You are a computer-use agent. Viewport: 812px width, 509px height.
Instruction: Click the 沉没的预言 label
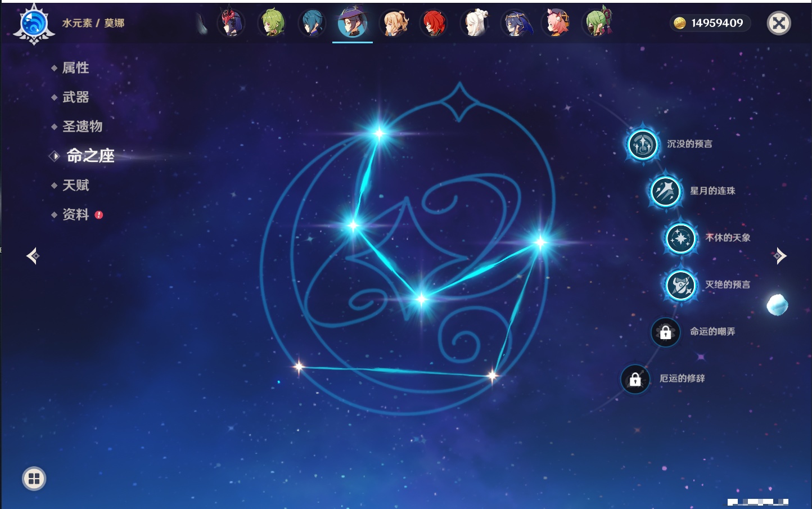click(x=689, y=144)
